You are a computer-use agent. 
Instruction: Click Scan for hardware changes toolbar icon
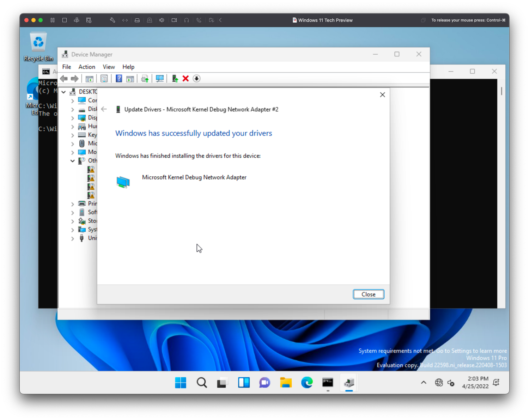(160, 79)
